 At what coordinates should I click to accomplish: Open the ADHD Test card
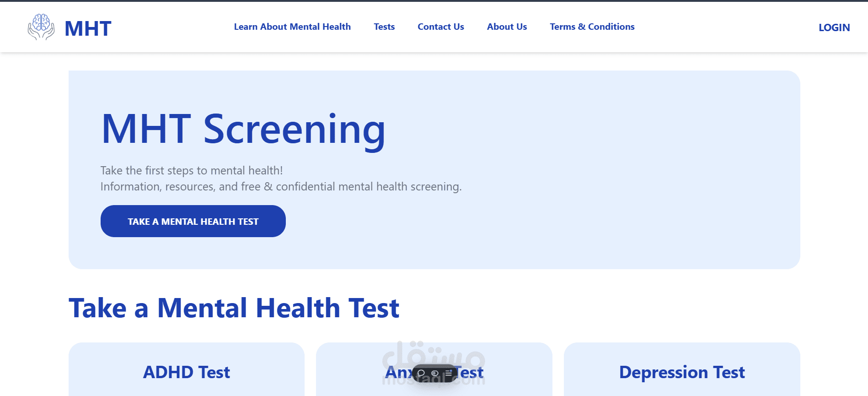[187, 369]
